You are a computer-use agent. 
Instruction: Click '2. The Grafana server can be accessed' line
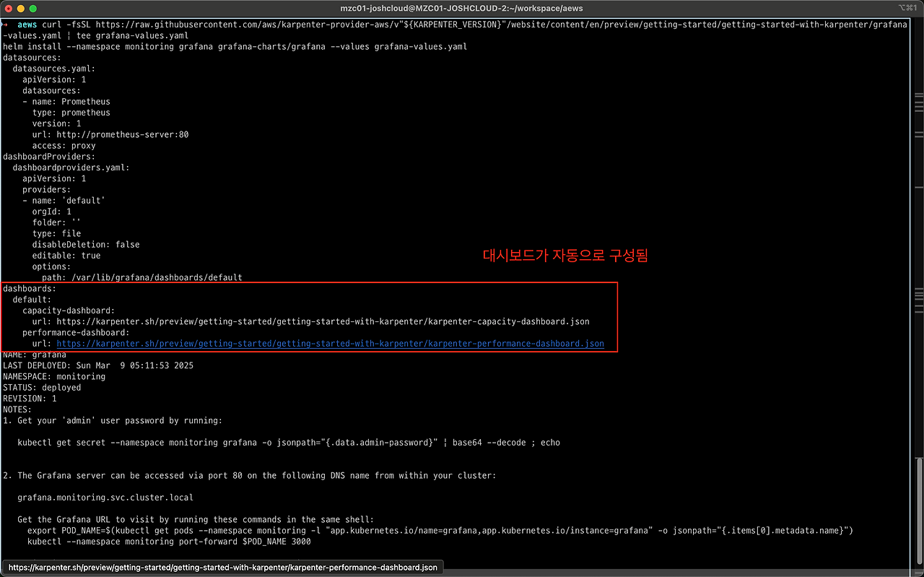(250, 475)
